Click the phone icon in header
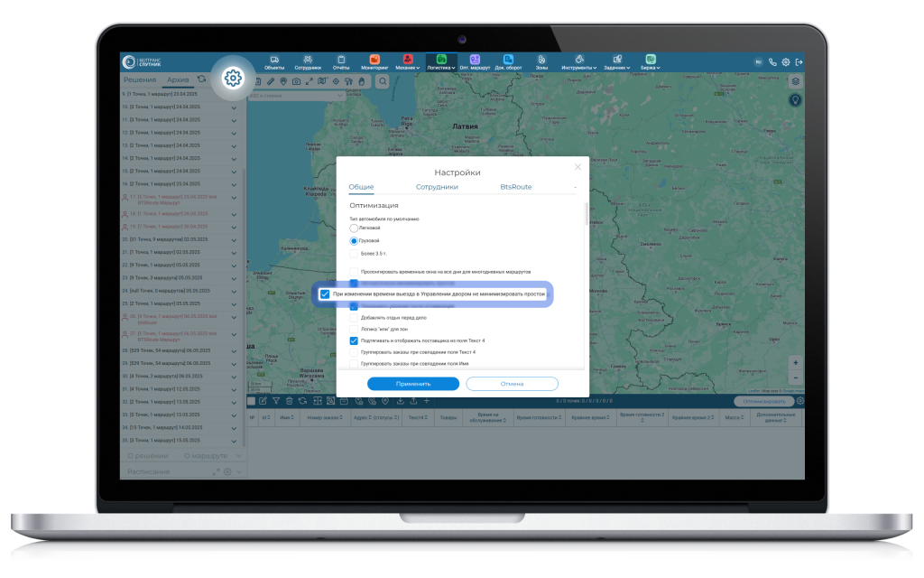The width and height of the screenshot is (924, 578). pyautogui.click(x=772, y=62)
